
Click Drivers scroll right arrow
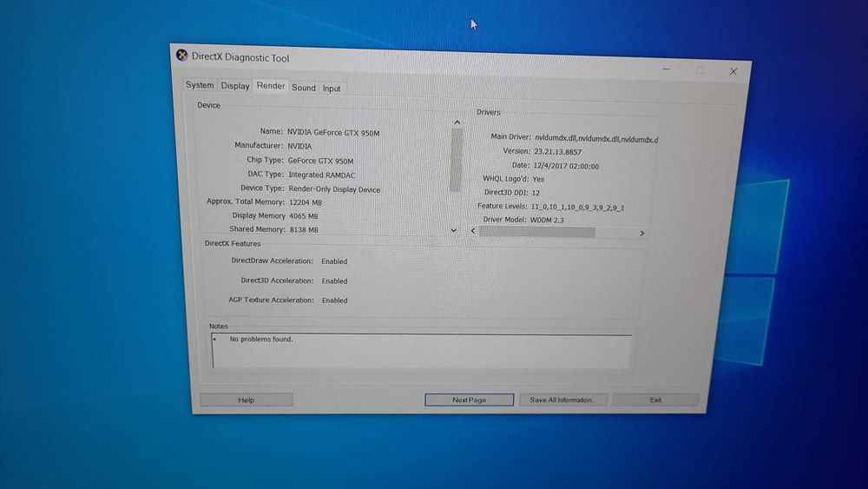641,233
